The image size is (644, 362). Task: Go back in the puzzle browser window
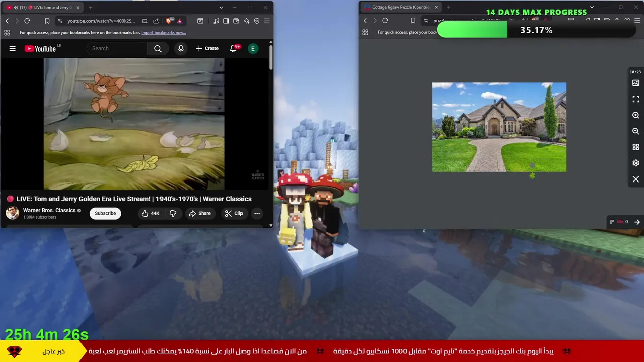[365, 21]
